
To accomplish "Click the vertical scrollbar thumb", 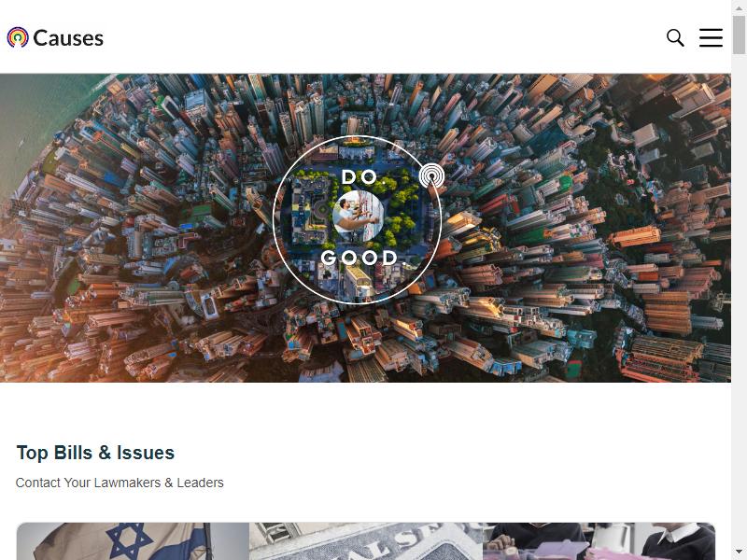I will tap(739, 35).
